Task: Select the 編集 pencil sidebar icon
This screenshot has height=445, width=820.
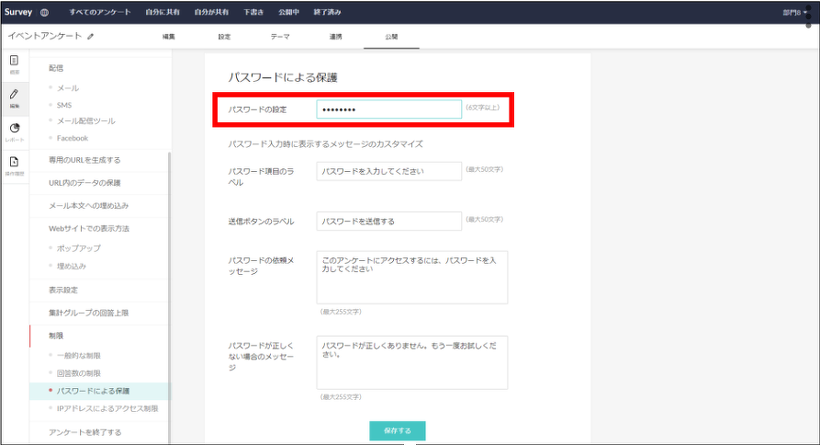Action: pos(14,97)
